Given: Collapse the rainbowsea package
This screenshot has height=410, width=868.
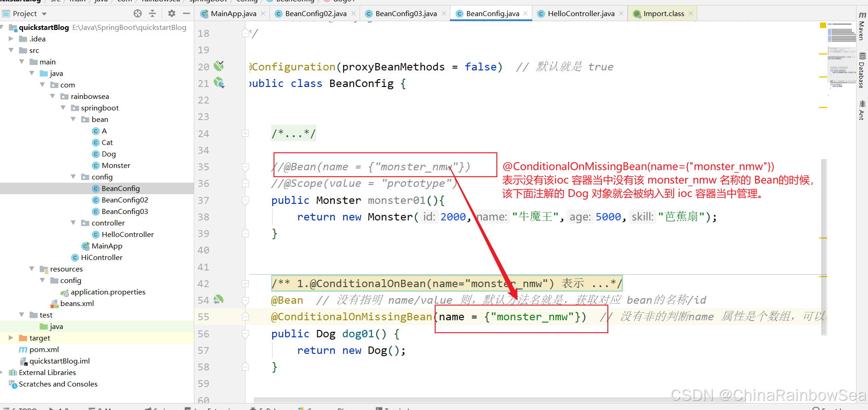Looking at the screenshot, I should click(52, 96).
